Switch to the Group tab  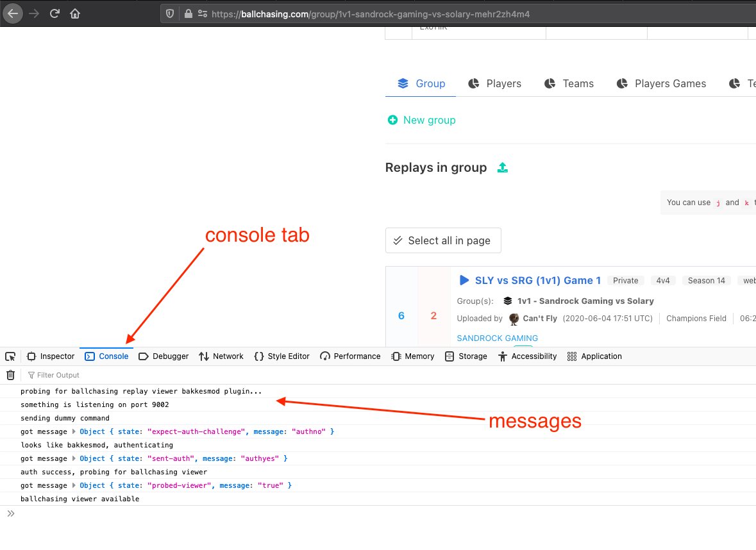421,84
